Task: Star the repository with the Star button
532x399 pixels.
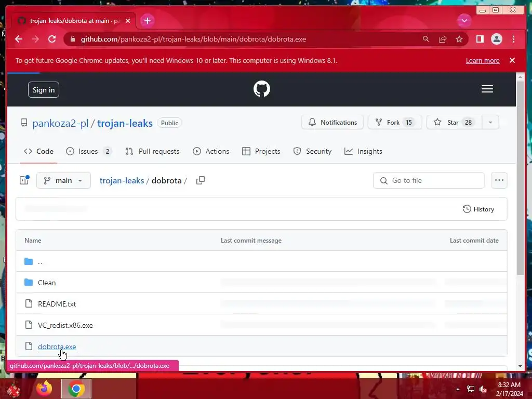Action: 454,122
